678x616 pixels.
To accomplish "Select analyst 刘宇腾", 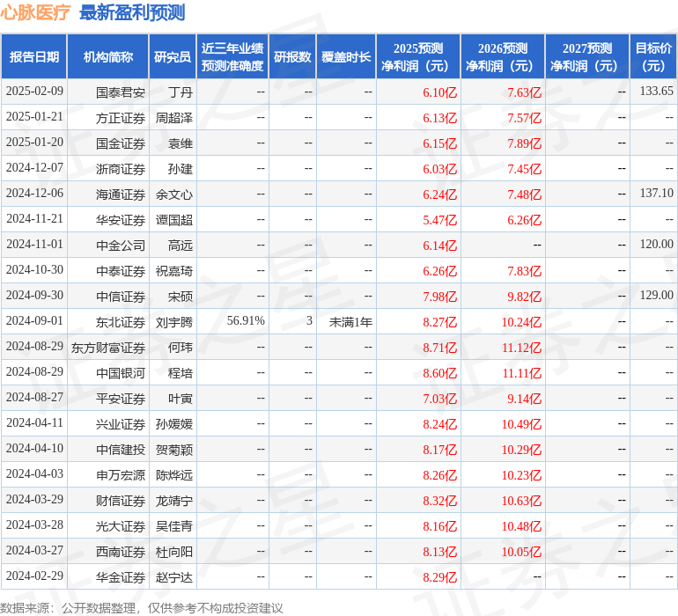I will pyautogui.click(x=174, y=322).
